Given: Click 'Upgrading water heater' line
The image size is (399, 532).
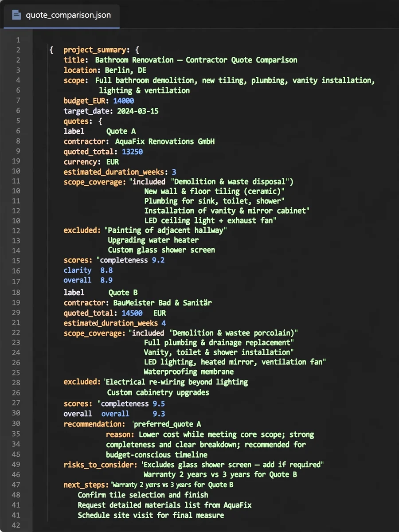Looking at the screenshot, I should [153, 240].
